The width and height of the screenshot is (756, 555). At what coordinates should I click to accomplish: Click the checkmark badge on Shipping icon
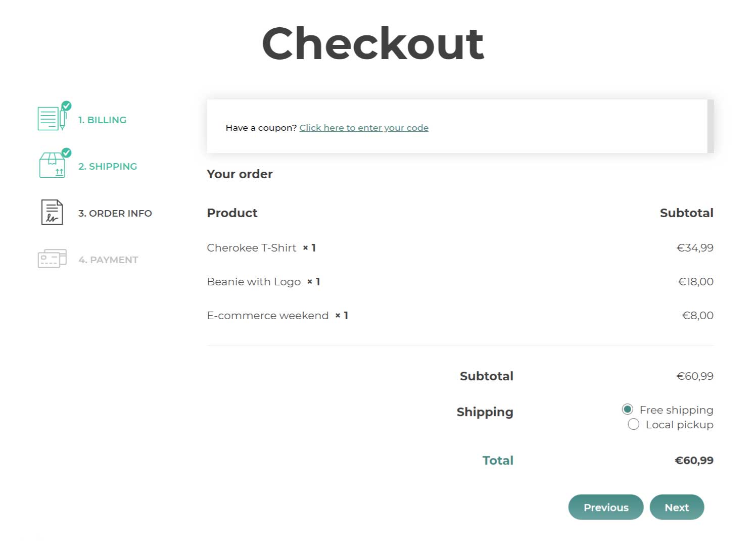click(x=66, y=153)
